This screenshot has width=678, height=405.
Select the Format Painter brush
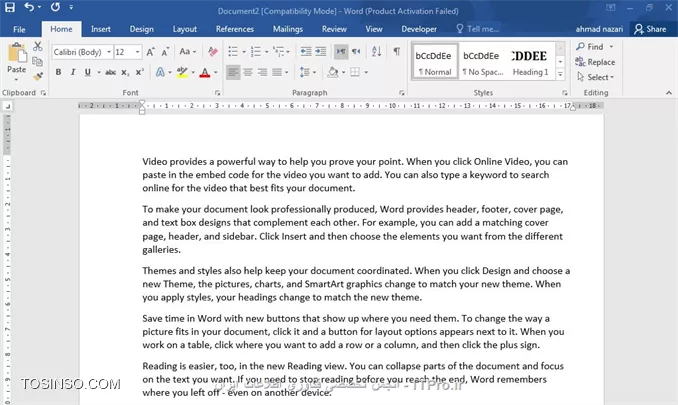coord(38,77)
